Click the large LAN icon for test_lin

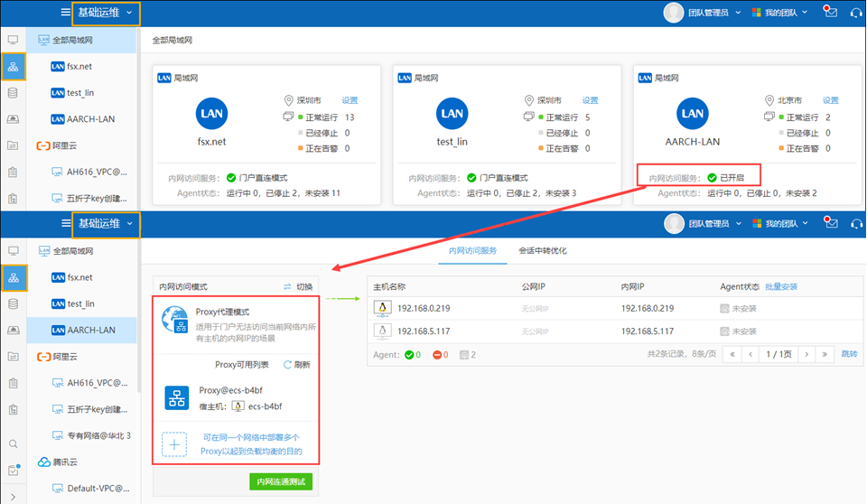(x=452, y=114)
